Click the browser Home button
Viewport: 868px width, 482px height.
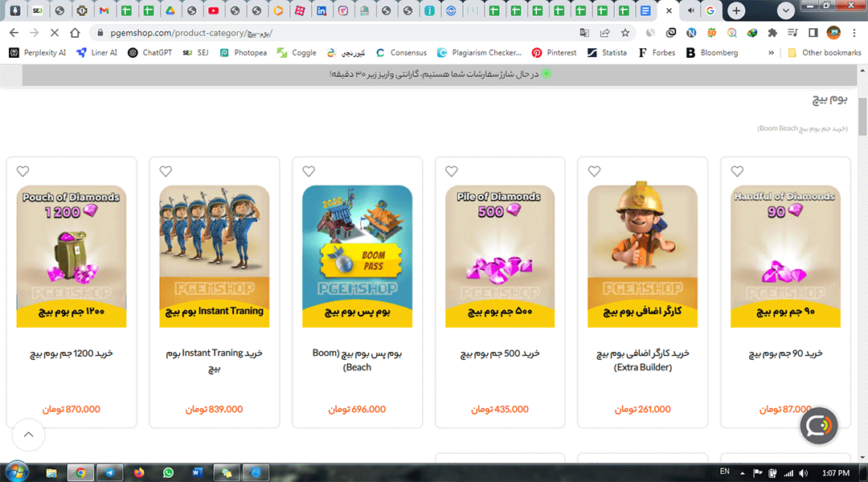[75, 33]
